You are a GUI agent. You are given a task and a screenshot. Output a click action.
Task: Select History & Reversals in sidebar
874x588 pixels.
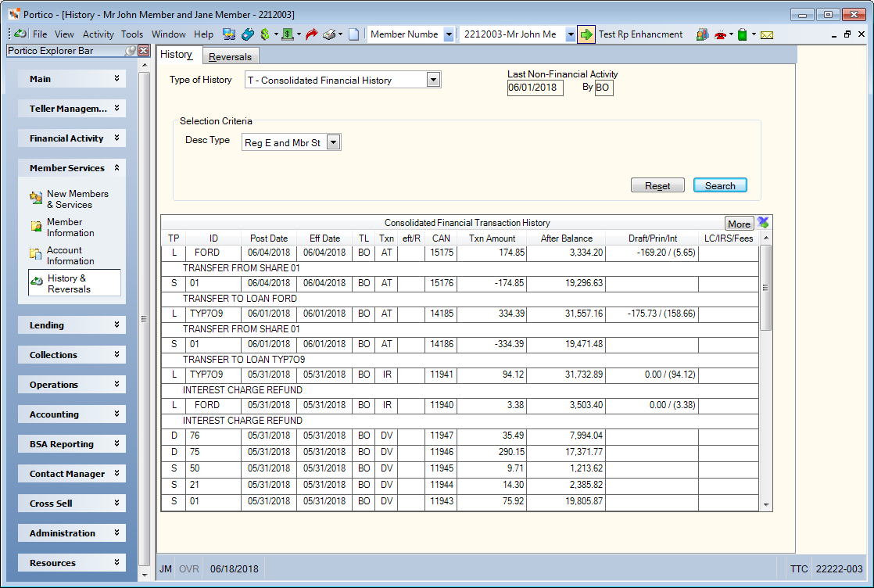click(x=74, y=283)
